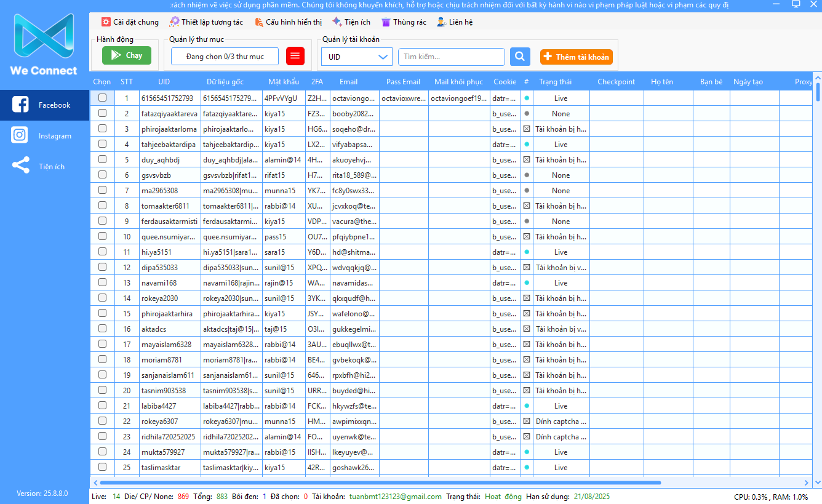Open Liên hệ contact menu
This screenshot has width=822, height=504.
click(455, 22)
